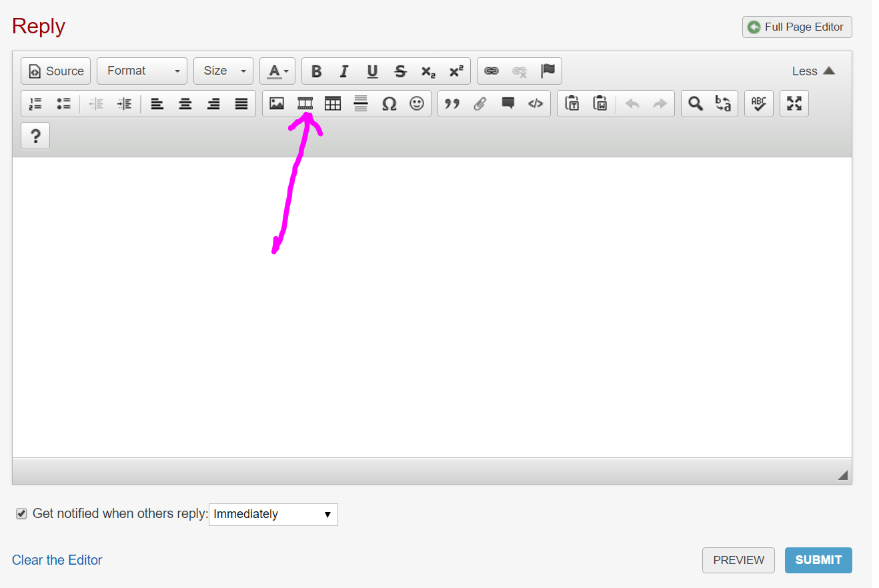Toggle Italic formatting

(344, 71)
